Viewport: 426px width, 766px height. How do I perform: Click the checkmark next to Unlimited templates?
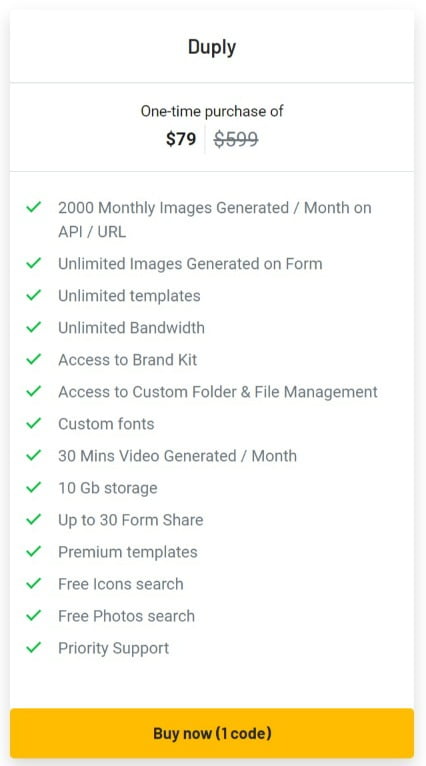(x=33, y=295)
